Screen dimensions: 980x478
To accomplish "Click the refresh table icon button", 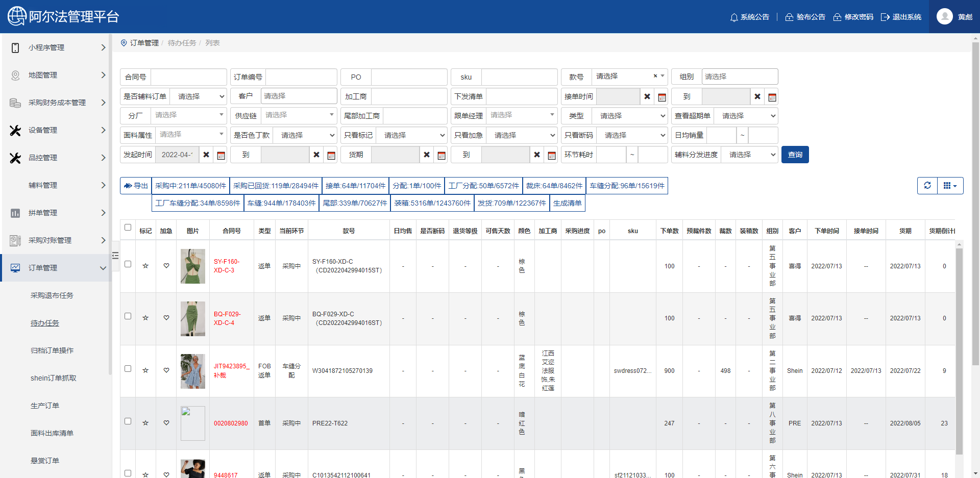I will pos(927,186).
